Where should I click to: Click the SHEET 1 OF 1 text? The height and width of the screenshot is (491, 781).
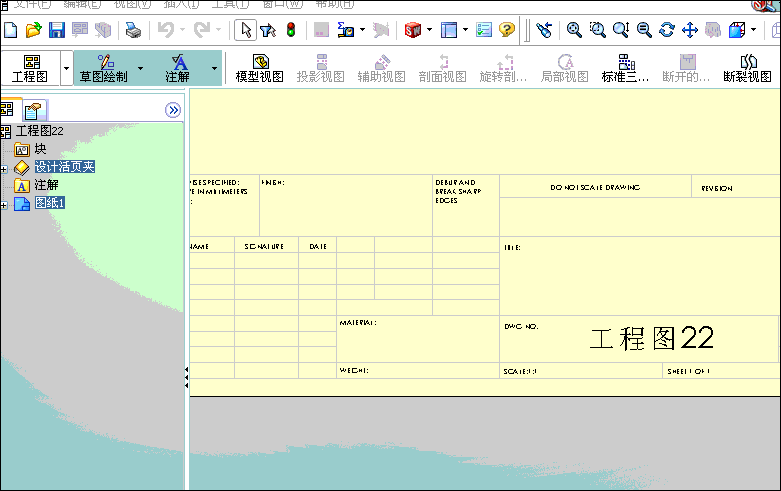[x=688, y=371]
